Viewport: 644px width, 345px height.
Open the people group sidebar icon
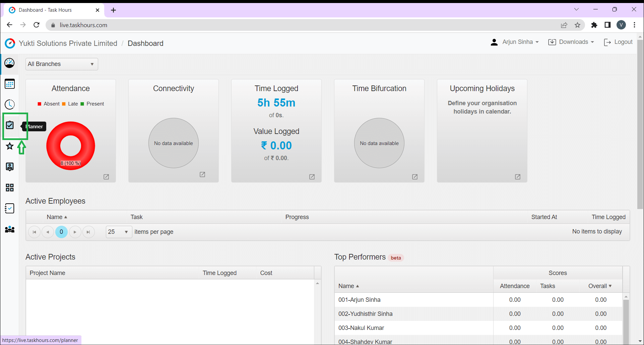coord(10,229)
